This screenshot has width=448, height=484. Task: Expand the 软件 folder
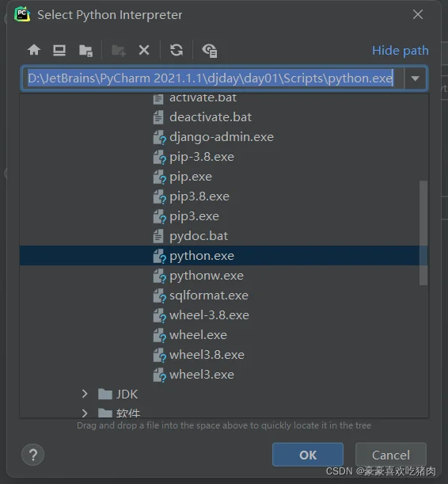[85, 413]
